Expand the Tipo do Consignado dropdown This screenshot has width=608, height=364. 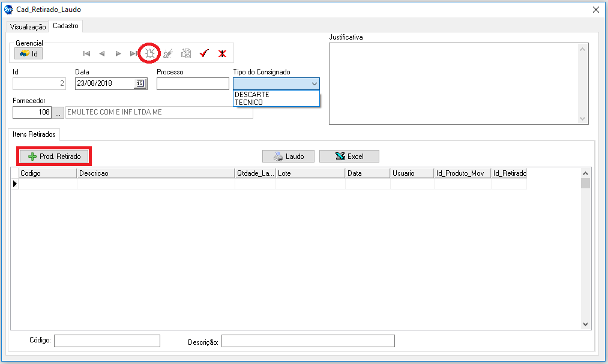[314, 84]
